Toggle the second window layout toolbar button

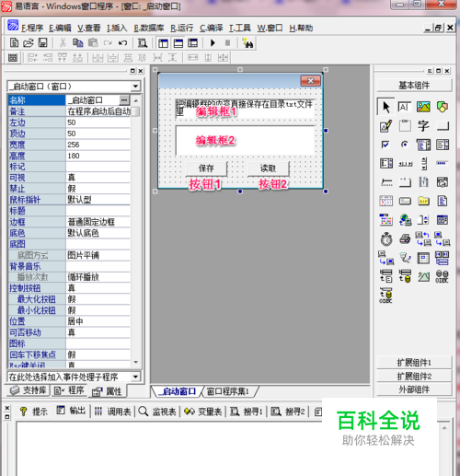click(x=178, y=43)
